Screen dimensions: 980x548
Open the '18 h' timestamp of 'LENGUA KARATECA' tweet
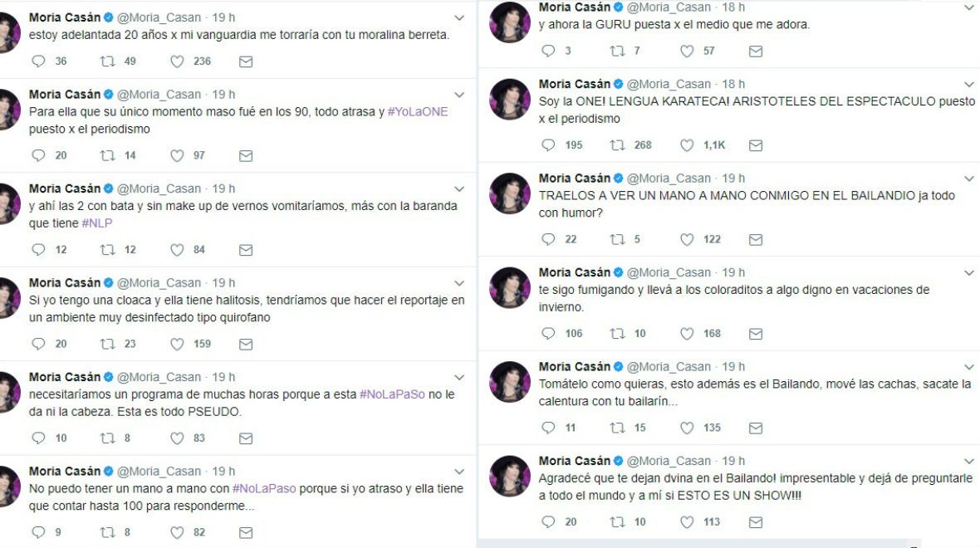(733, 84)
